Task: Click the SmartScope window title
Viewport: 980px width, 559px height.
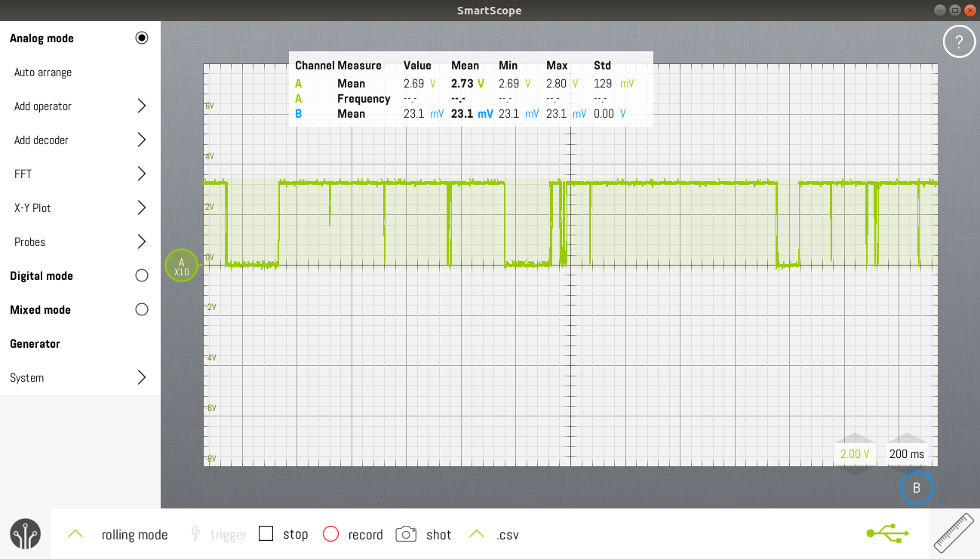Action: coord(489,11)
